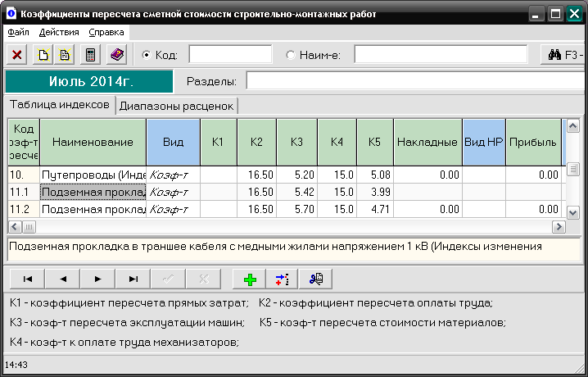The width and height of the screenshot is (588, 377).
Task: Select the Код search radio button
Action: click(x=147, y=55)
